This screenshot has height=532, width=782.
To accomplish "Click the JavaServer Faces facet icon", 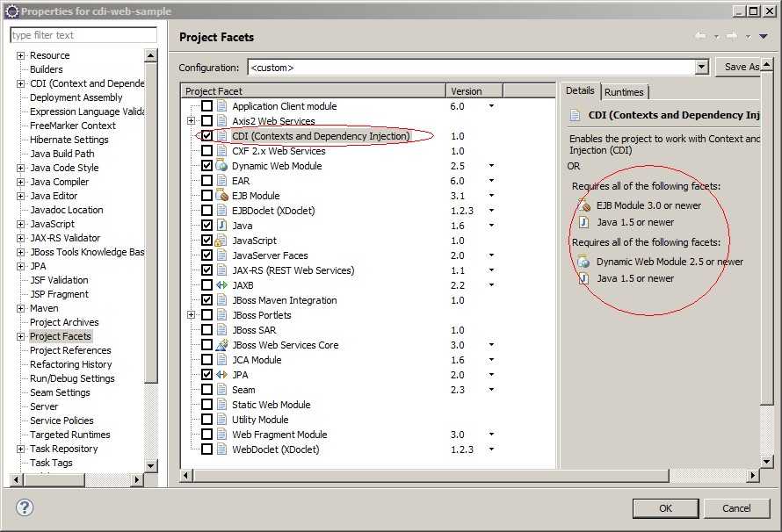I will tap(222, 255).
